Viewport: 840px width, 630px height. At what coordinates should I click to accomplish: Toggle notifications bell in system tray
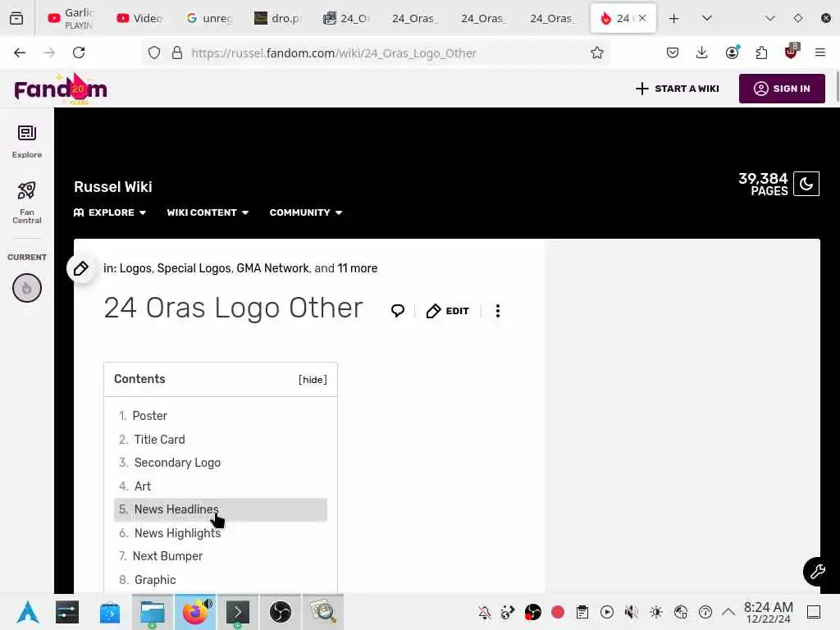(x=484, y=612)
